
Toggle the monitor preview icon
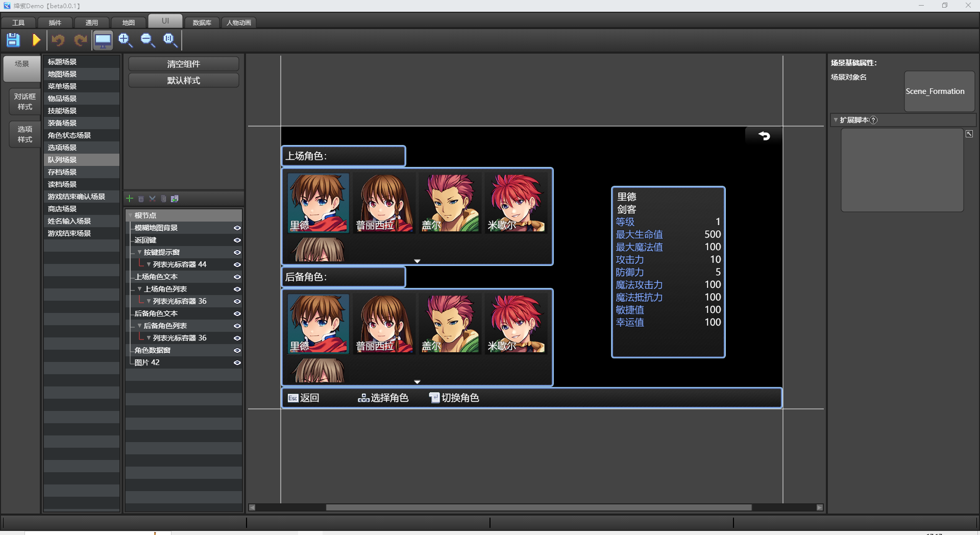[x=103, y=40]
